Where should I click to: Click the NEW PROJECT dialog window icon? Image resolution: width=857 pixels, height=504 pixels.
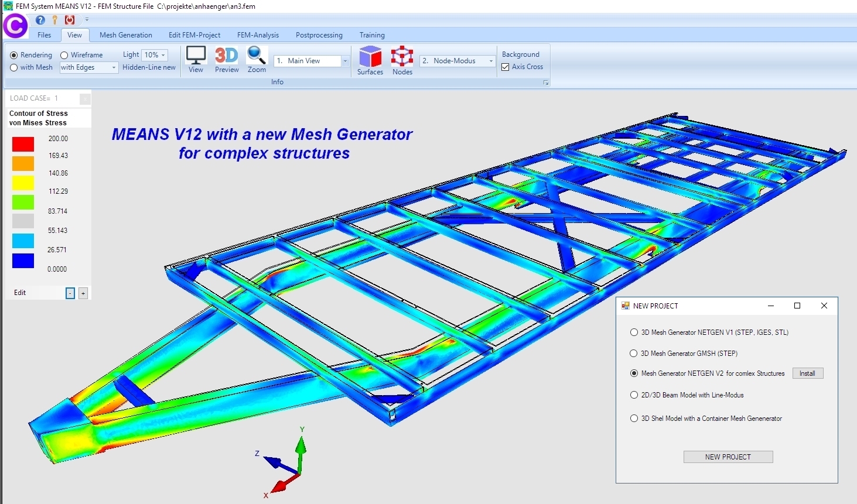[x=626, y=306]
